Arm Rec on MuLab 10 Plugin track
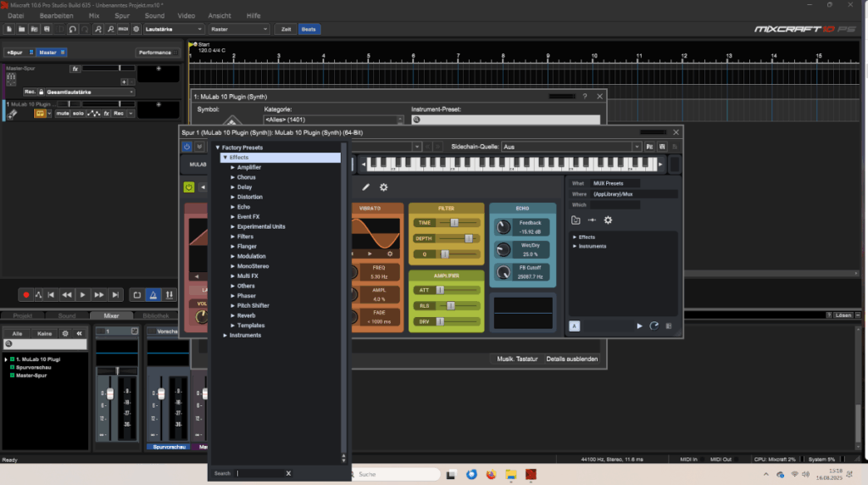The height and width of the screenshot is (485, 868). tap(119, 114)
